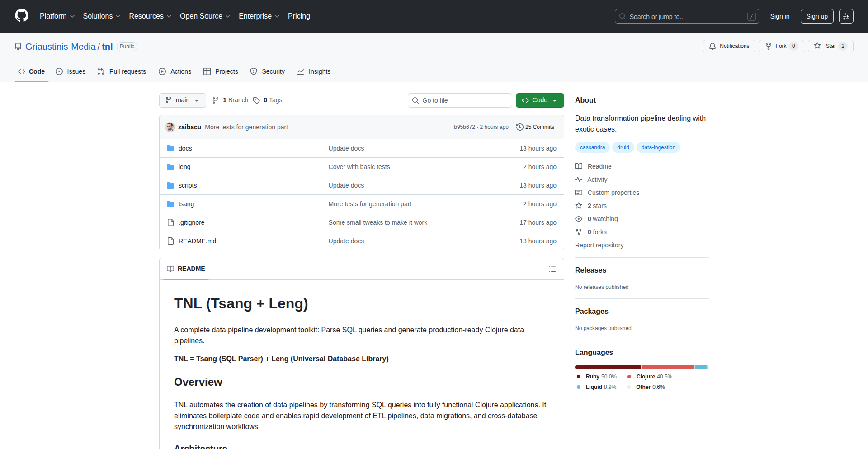Click the Readme book icon in sidebar
The height and width of the screenshot is (449, 868).
[579, 166]
